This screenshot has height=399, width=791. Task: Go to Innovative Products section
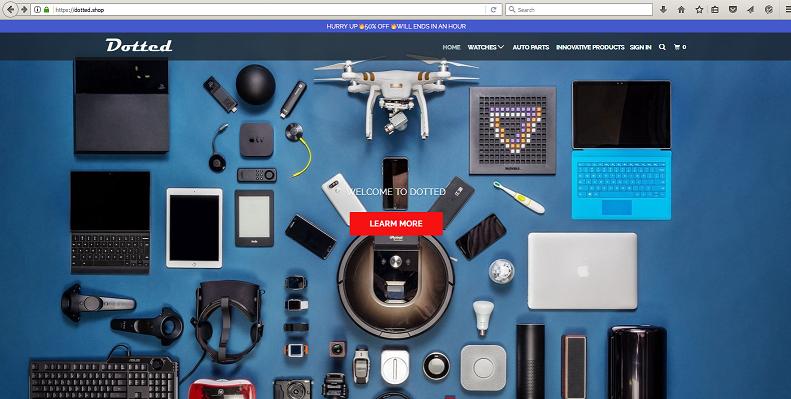pyautogui.click(x=590, y=47)
